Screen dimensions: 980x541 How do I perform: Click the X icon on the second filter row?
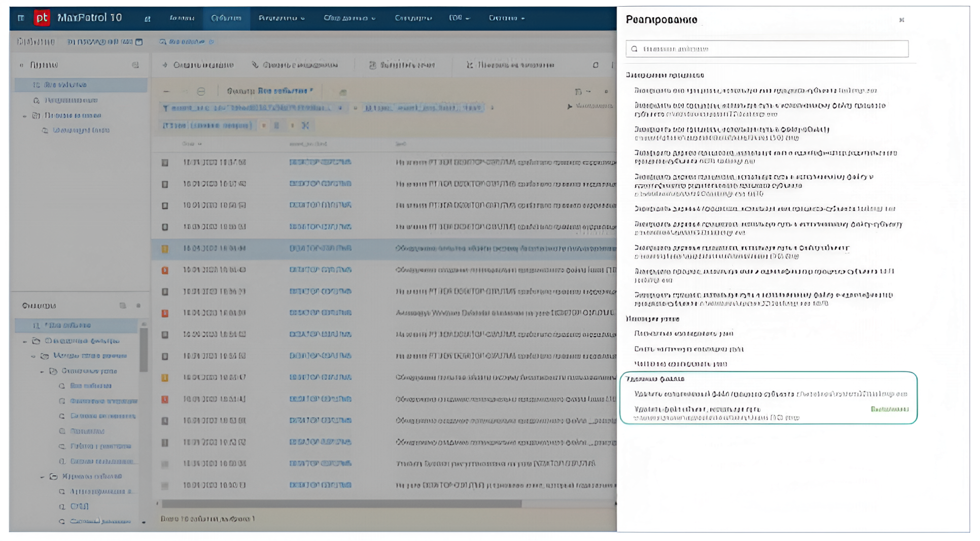pyautogui.click(x=305, y=125)
